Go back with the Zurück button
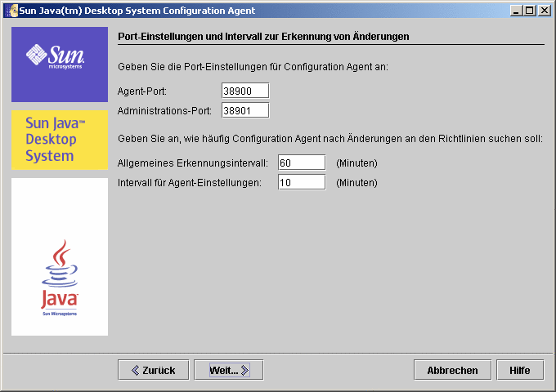 click(x=154, y=370)
